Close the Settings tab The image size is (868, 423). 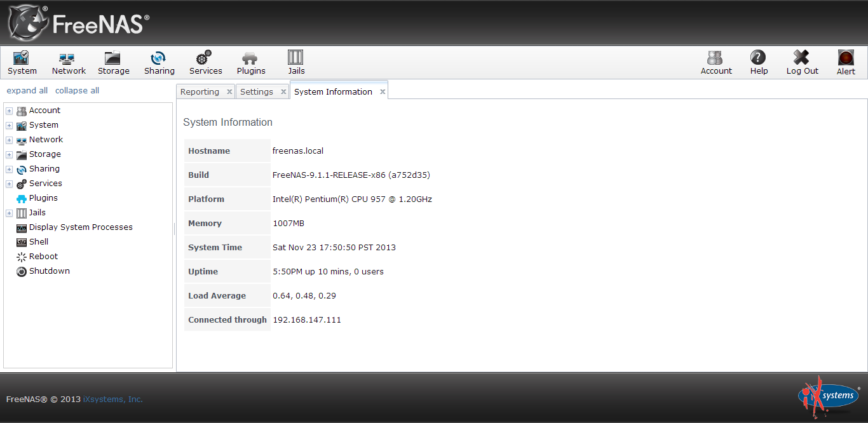pos(283,92)
